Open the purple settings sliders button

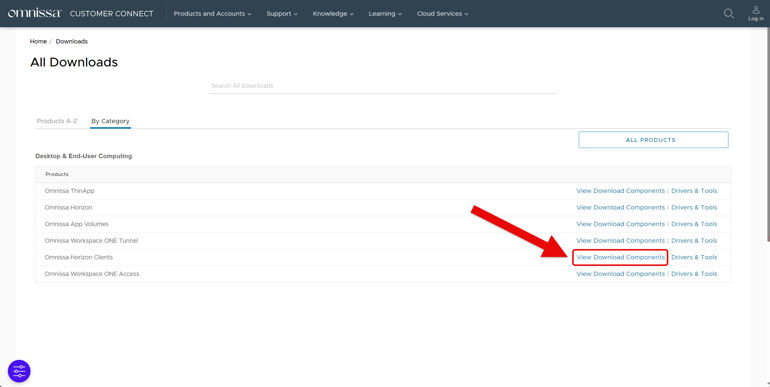click(x=19, y=371)
